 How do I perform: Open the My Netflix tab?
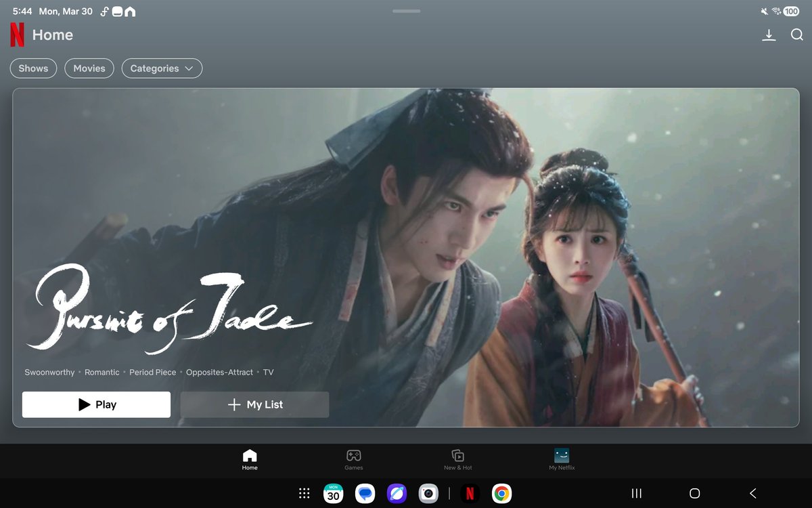(x=562, y=460)
